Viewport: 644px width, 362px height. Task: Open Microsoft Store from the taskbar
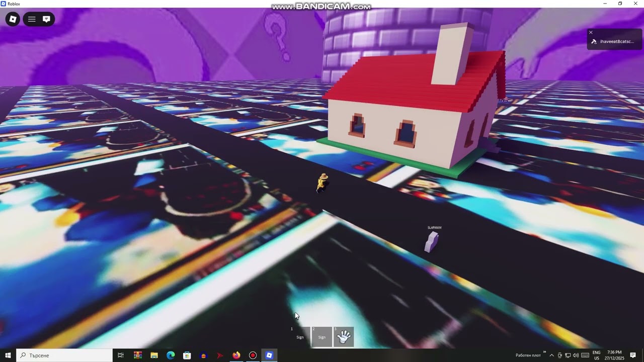[x=187, y=355]
